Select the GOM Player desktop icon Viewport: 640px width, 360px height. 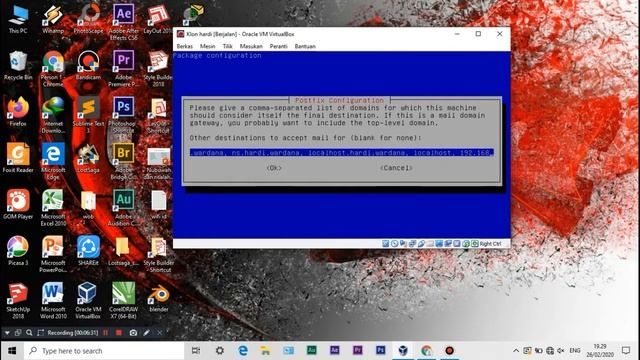[18, 204]
